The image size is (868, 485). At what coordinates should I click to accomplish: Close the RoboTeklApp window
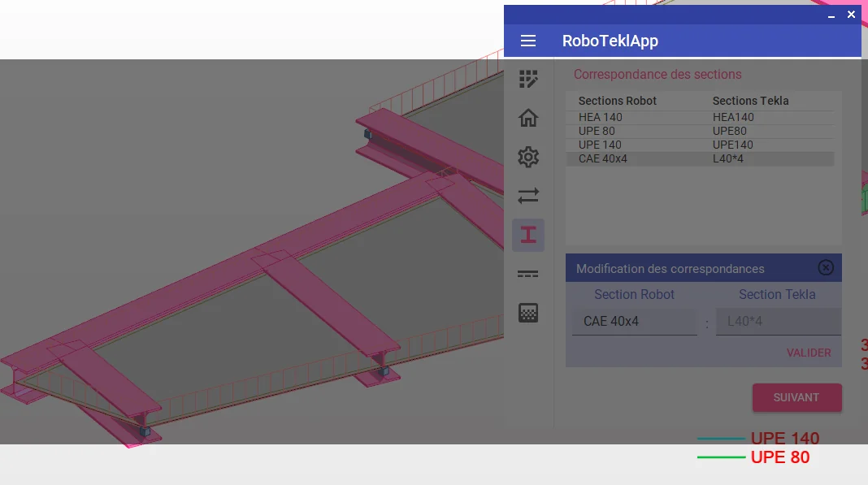851,15
